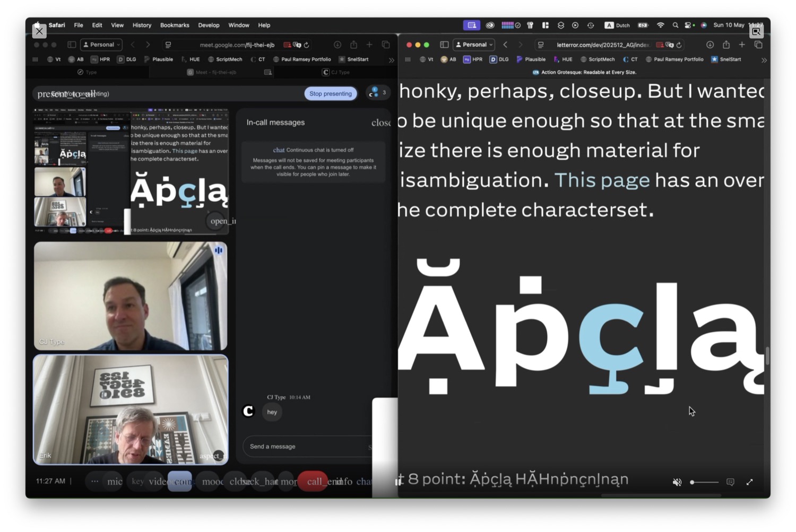Click the Send a message field
Image resolution: width=796 pixels, height=532 pixels.
[306, 447]
